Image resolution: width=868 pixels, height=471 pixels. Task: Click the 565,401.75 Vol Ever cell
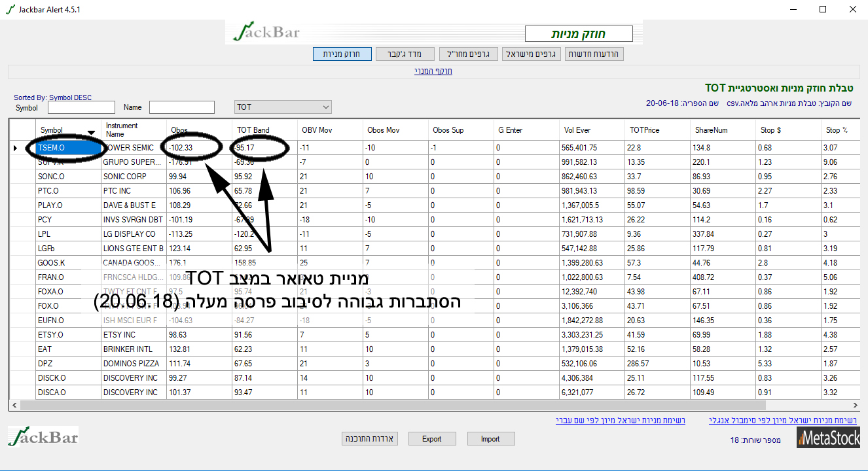click(x=592, y=148)
